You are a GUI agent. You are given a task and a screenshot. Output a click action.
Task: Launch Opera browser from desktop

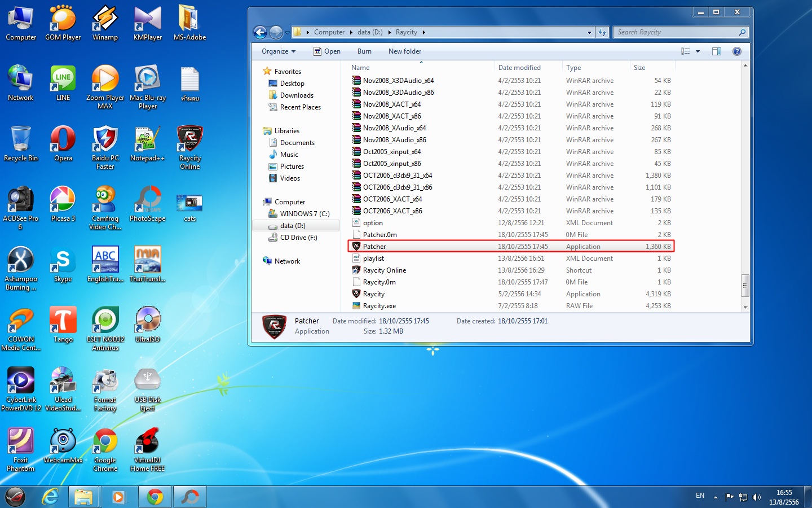point(63,144)
